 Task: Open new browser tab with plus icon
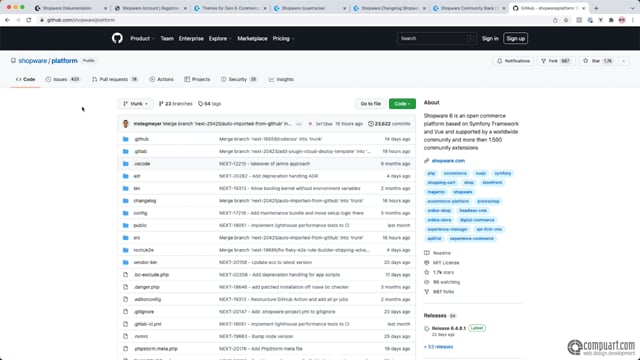[596, 8]
